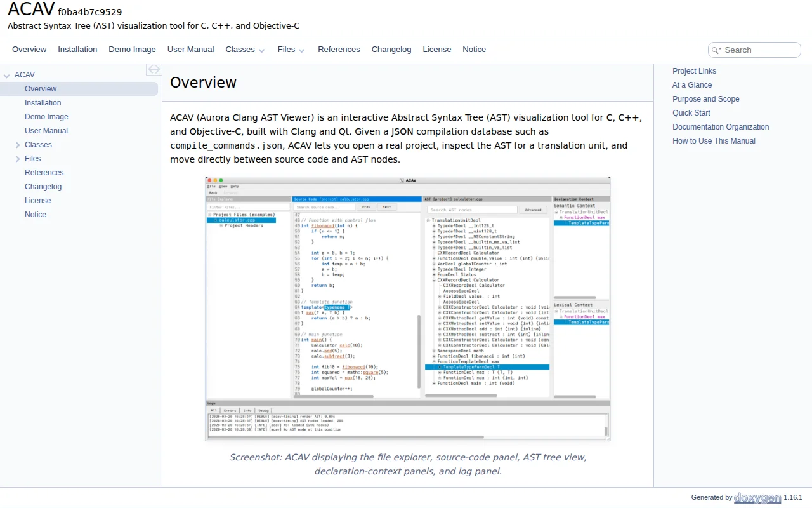The image size is (812, 508).
Task: Jump to Purpose and Scope section
Action: (706, 99)
